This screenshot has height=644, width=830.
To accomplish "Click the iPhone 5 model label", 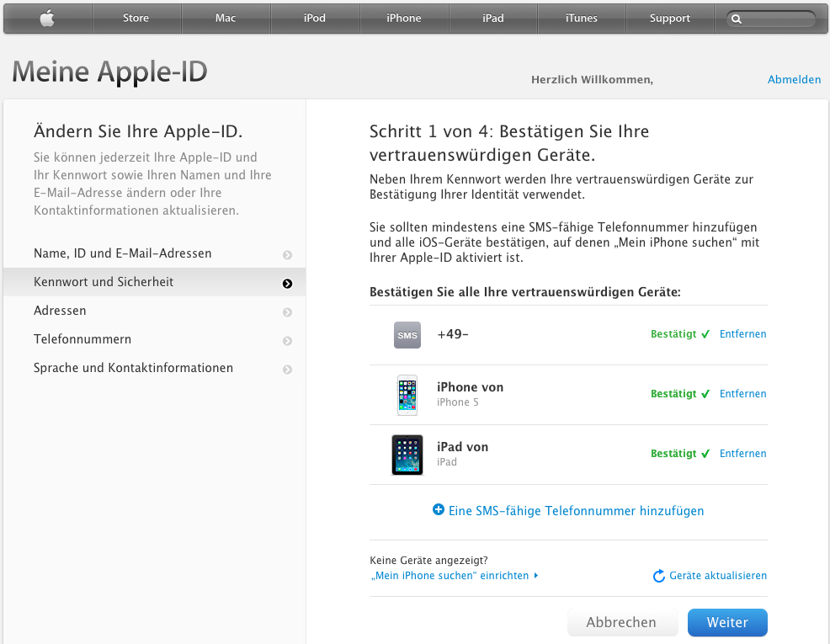I will point(457,402).
